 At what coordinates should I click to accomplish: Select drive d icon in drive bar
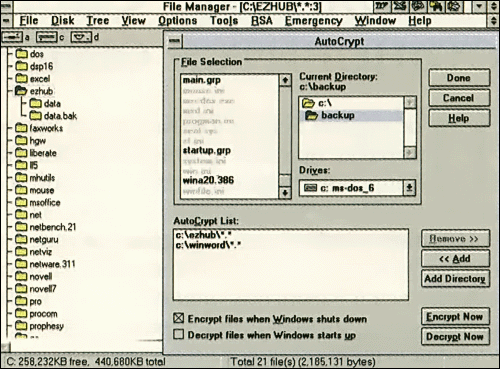coord(81,37)
